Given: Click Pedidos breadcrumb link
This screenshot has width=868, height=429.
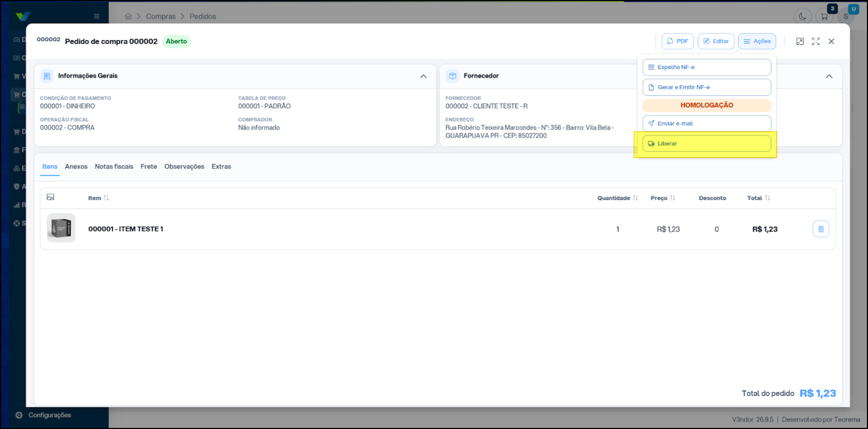Looking at the screenshot, I should click(203, 16).
